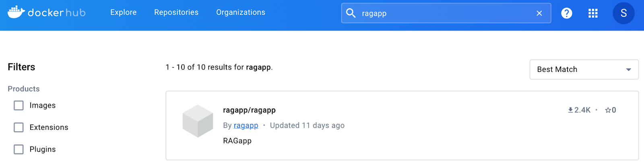Click the Filters heading

[21, 67]
